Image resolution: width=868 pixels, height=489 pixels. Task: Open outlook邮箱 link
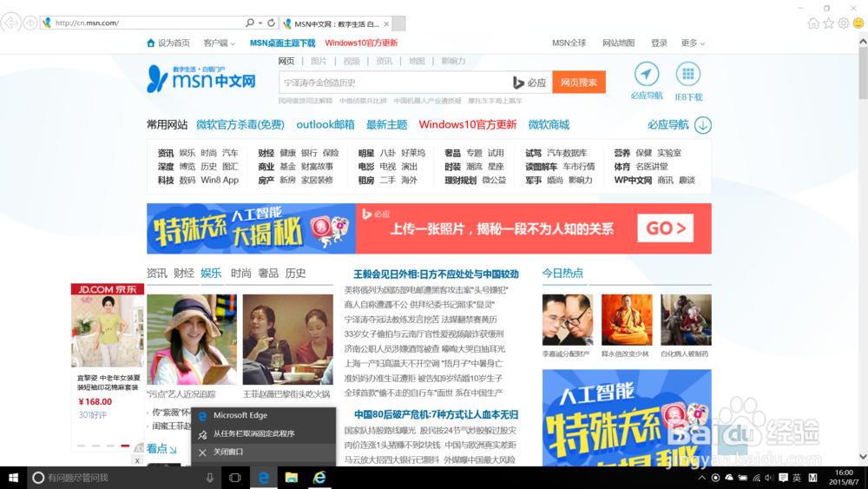coord(325,124)
